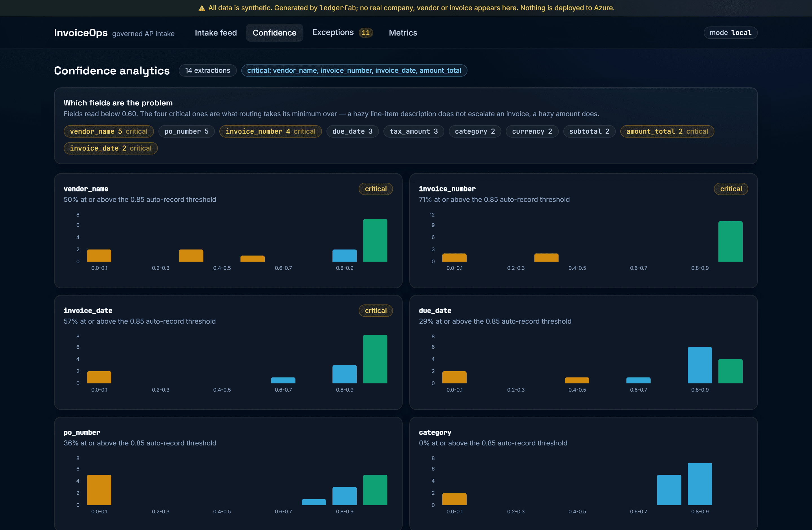Select the category 2 chip
The image size is (812, 530).
tap(475, 131)
